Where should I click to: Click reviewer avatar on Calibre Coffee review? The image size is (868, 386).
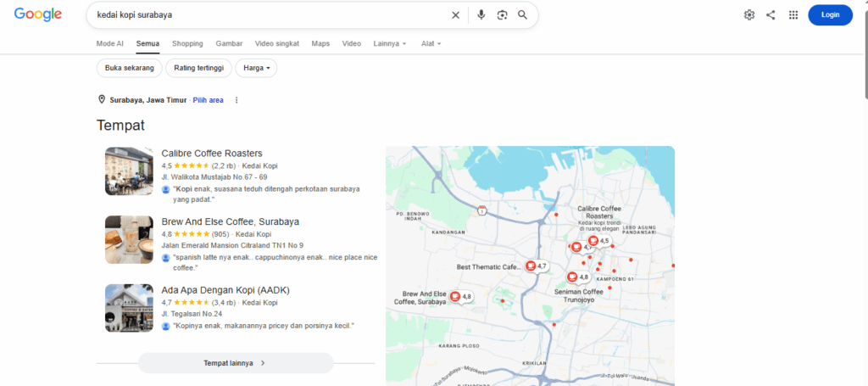(165, 189)
